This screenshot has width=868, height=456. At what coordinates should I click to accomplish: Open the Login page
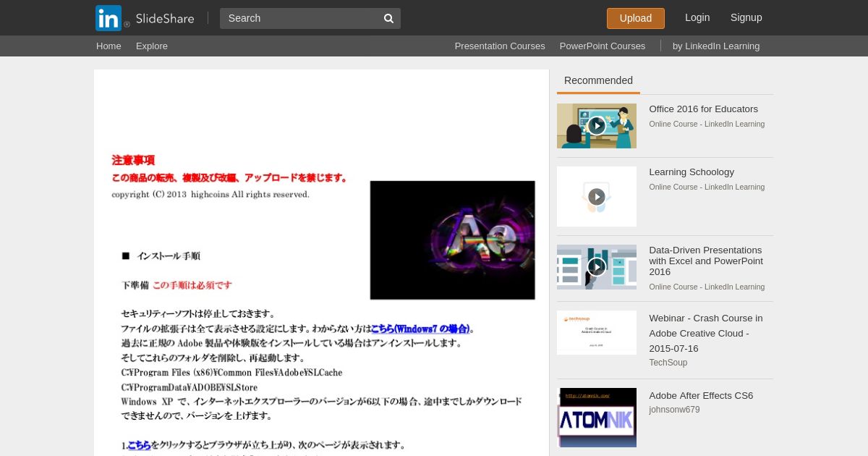(697, 17)
